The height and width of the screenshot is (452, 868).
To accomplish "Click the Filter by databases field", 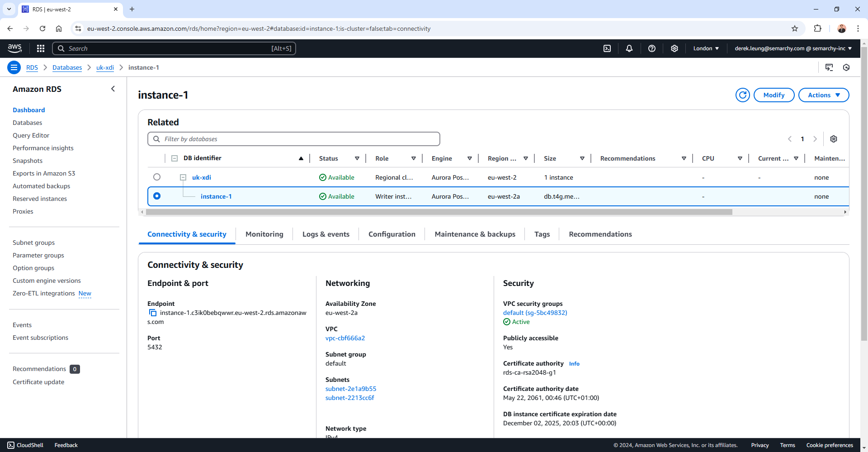I will click(x=294, y=139).
